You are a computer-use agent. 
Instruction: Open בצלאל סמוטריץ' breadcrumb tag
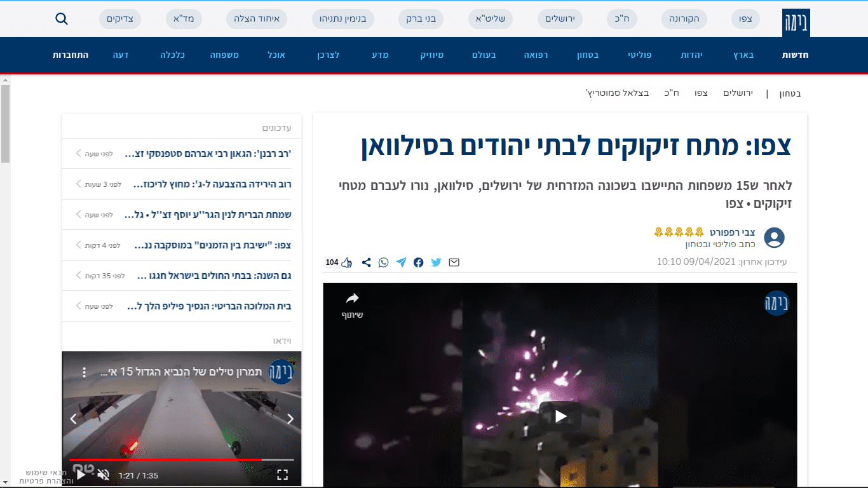pyautogui.click(x=618, y=93)
